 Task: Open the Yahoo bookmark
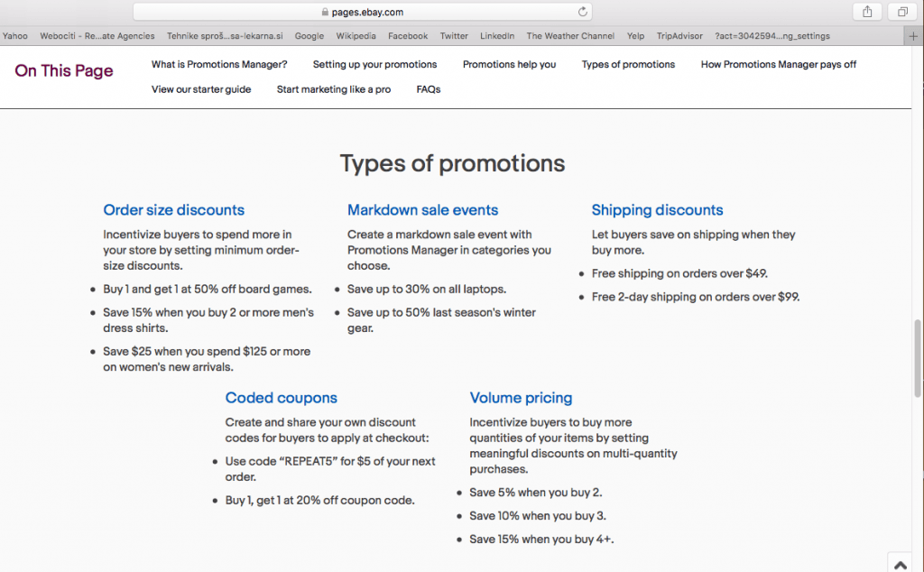coord(15,36)
